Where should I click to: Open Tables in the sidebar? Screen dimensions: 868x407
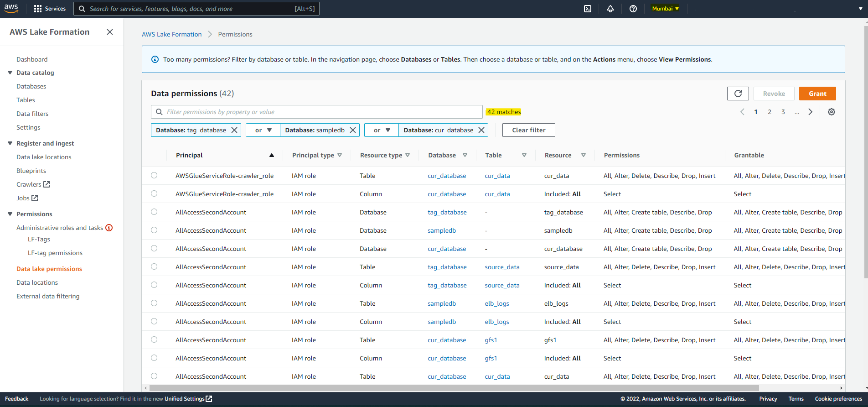point(26,100)
